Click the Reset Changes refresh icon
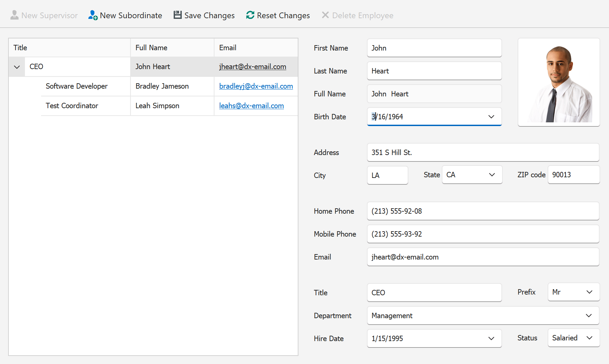The height and width of the screenshot is (364, 609). pos(250,15)
